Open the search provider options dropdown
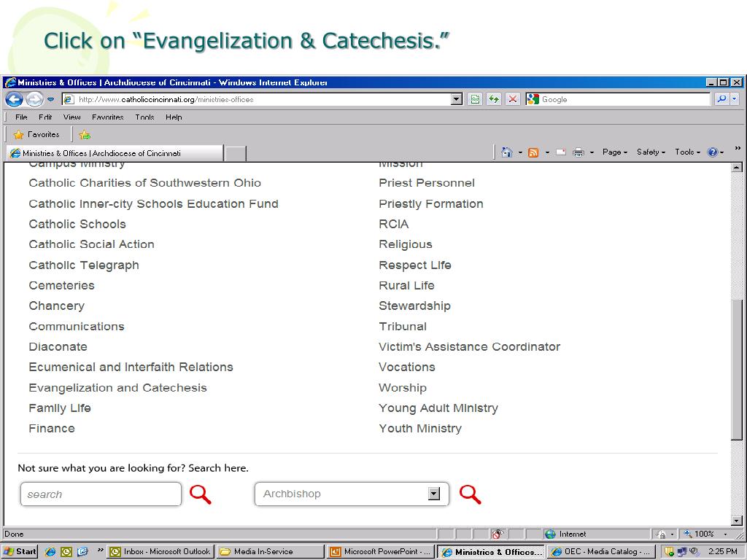This screenshot has width=747, height=560. point(734,99)
